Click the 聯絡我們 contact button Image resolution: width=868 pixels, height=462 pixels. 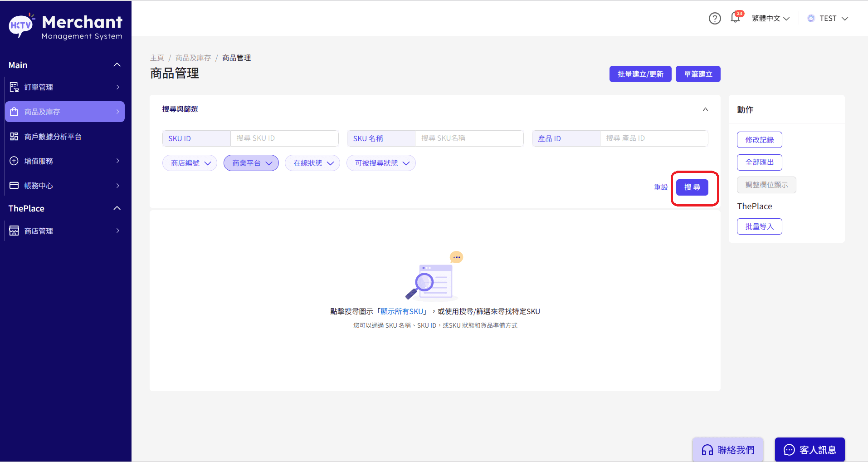728,449
